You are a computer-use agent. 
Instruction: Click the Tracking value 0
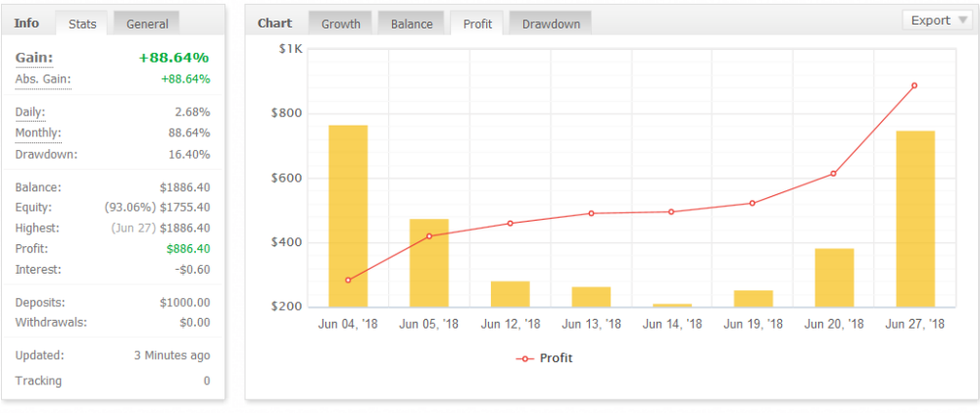coord(207,381)
